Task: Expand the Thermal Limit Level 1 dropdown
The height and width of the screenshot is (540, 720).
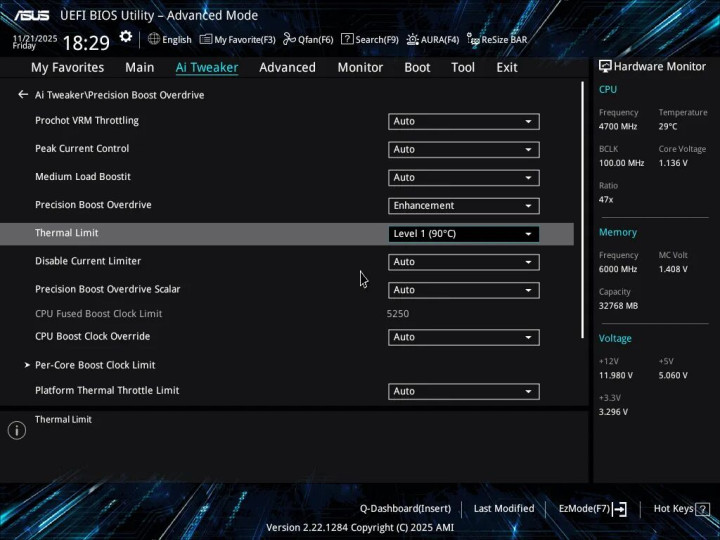Action: pos(463,234)
